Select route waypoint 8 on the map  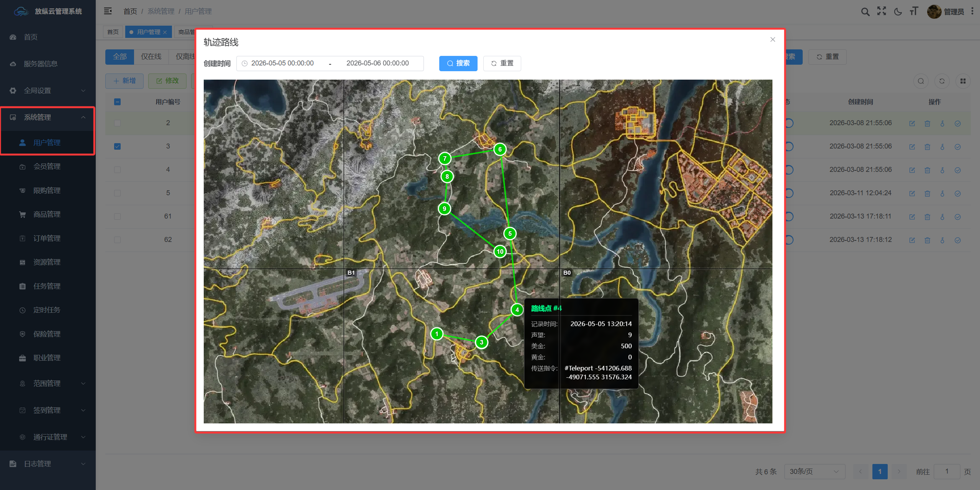point(447,176)
